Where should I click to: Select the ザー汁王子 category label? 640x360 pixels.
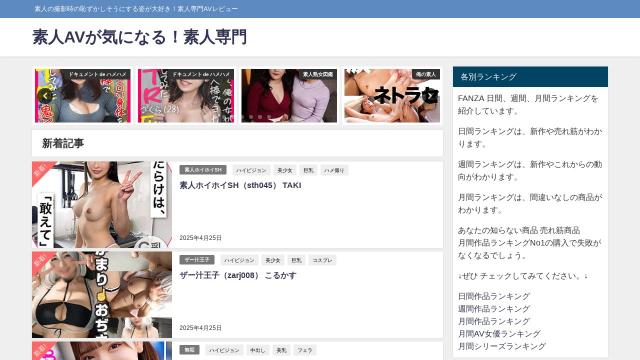[x=197, y=260]
